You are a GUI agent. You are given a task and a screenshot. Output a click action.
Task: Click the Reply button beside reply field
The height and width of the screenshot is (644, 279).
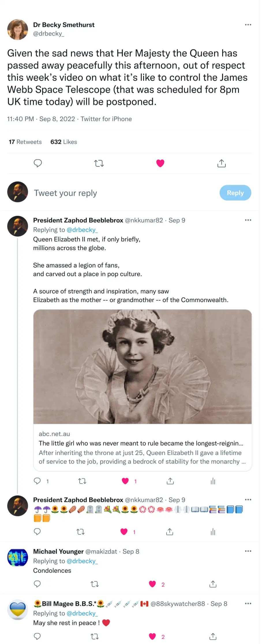click(x=235, y=193)
